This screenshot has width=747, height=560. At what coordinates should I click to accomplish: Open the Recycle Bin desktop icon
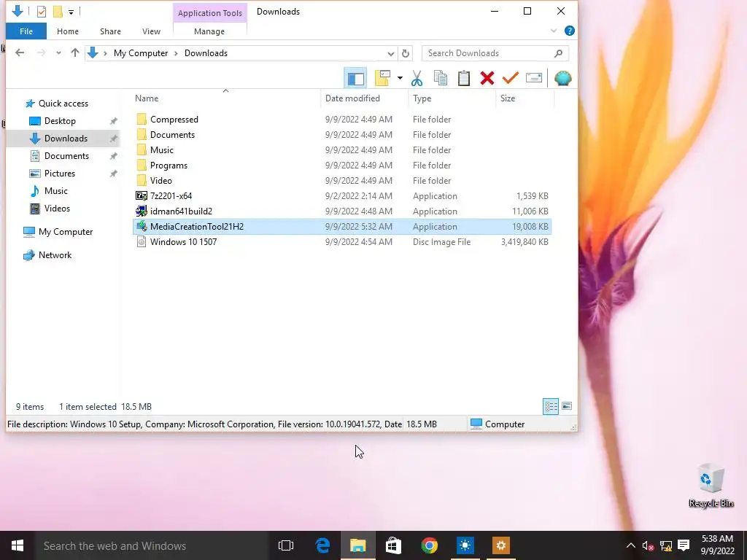point(711,486)
